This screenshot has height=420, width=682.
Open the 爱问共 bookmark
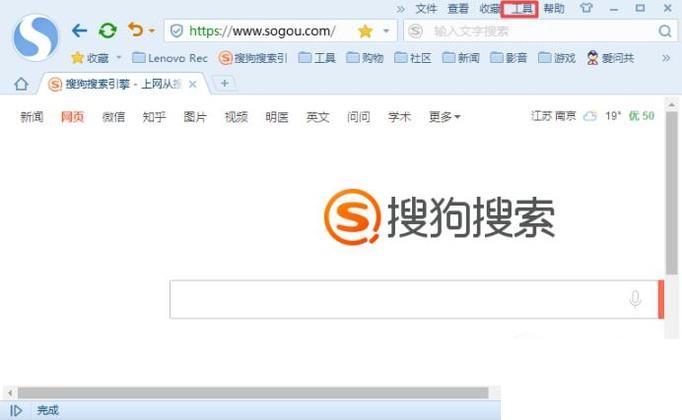(x=610, y=58)
